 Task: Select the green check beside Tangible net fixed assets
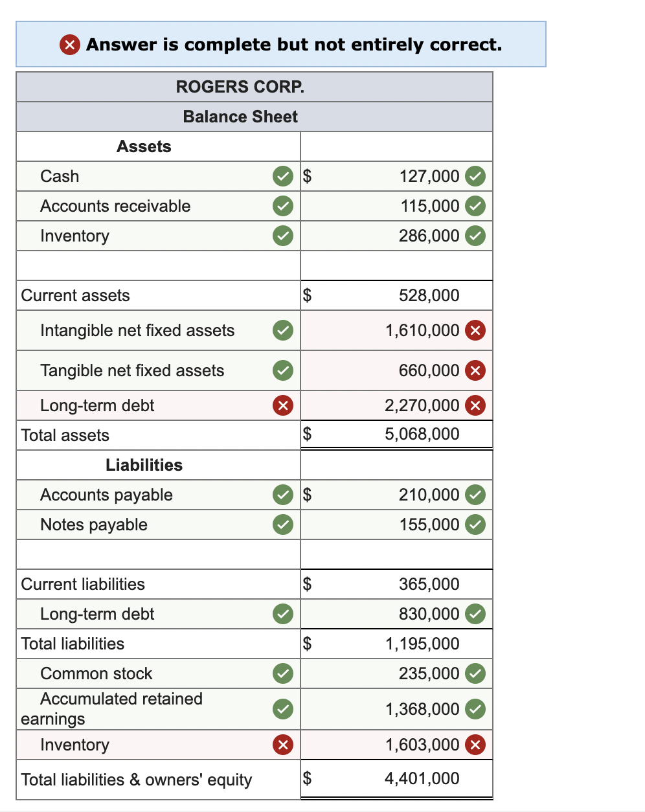click(x=282, y=370)
